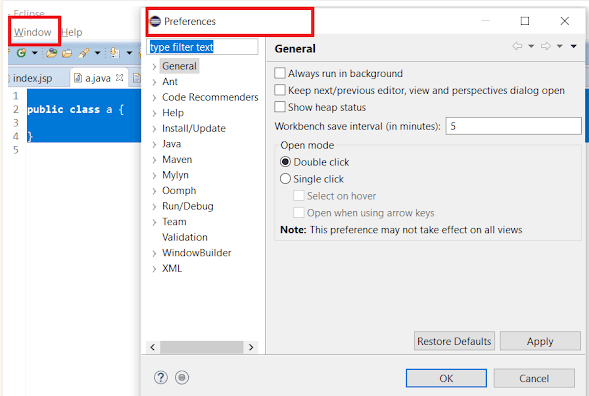This screenshot has width=589, height=396.
Task: Close the a.java editor tab
Action: point(119,77)
